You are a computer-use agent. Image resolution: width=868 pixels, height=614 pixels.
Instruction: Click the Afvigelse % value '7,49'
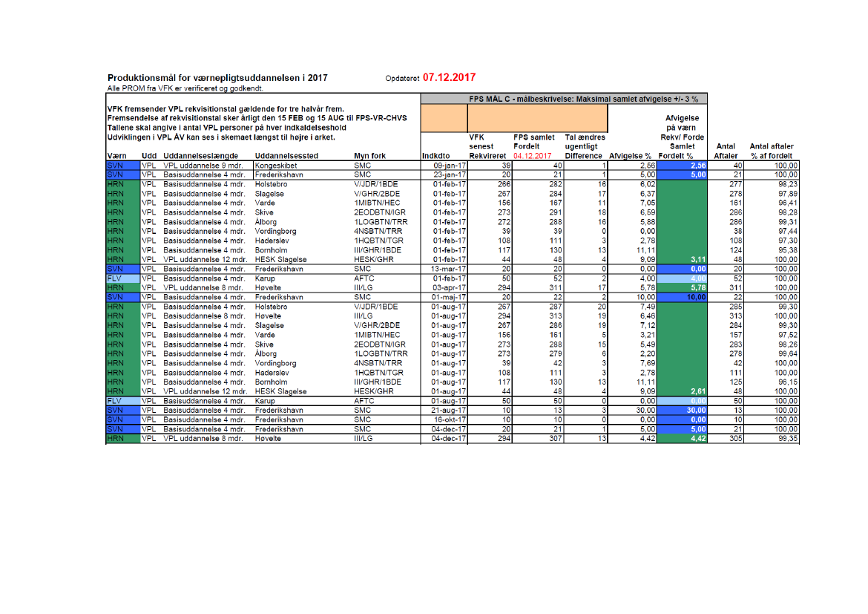click(648, 307)
